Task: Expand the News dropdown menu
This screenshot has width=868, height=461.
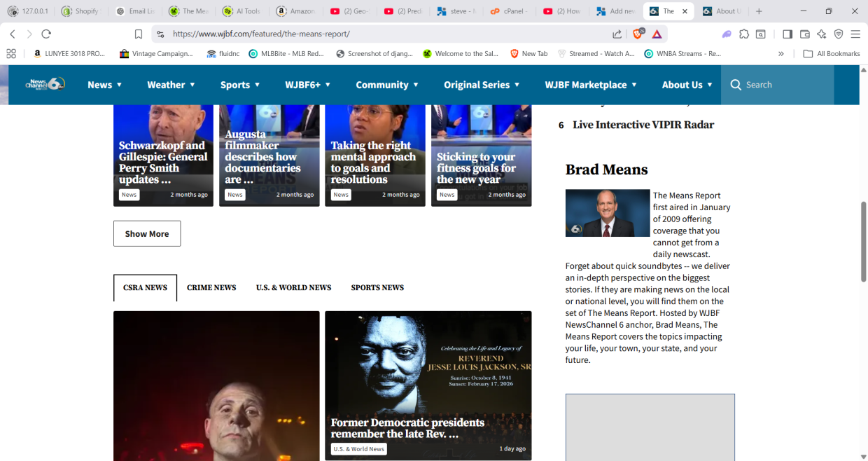Action: [104, 85]
